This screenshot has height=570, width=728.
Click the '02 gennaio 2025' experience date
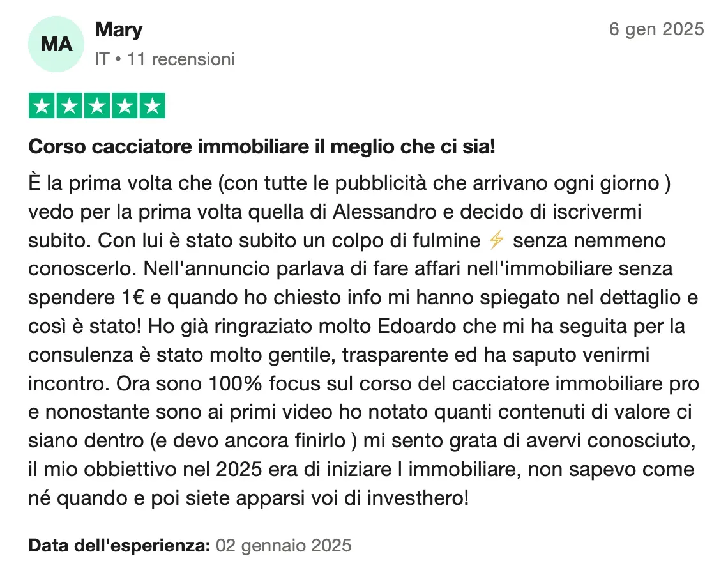tap(284, 546)
